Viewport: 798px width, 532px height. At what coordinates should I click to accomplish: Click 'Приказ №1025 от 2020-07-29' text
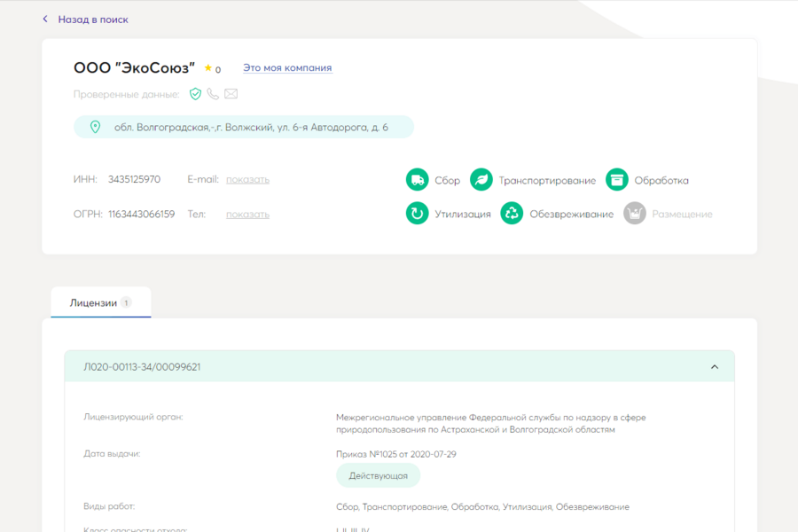click(x=396, y=454)
